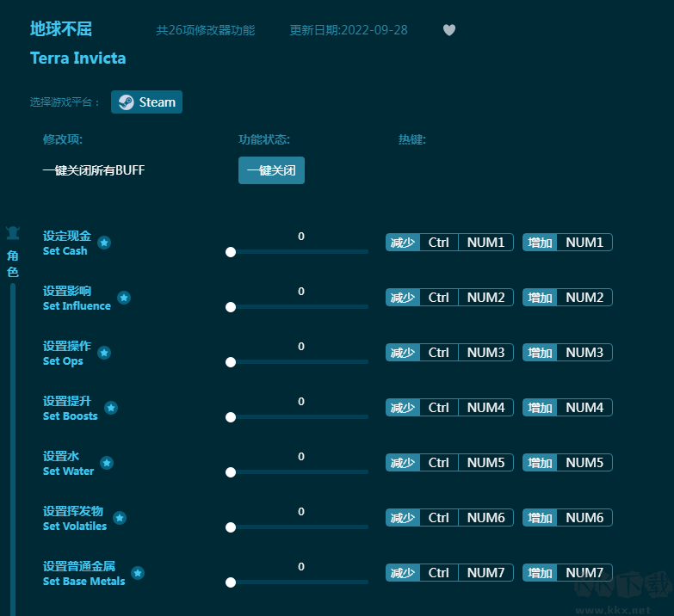Click the star icon beside Set Boosts
The width and height of the screenshot is (674, 616).
tap(111, 408)
